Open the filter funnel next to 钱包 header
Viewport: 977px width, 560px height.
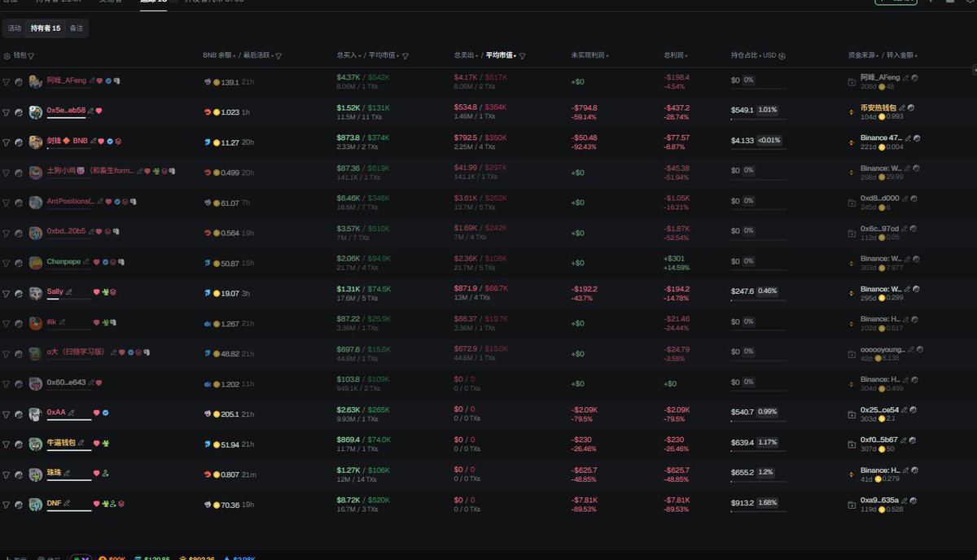pyautogui.click(x=33, y=56)
